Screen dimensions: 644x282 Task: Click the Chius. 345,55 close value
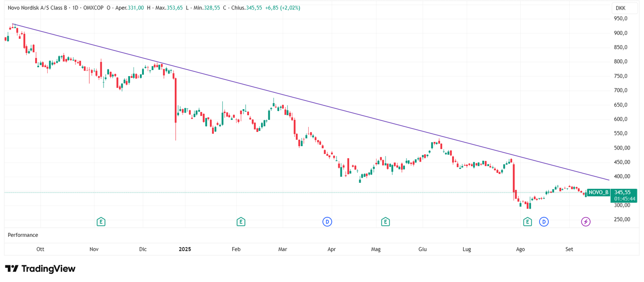pyautogui.click(x=247, y=8)
